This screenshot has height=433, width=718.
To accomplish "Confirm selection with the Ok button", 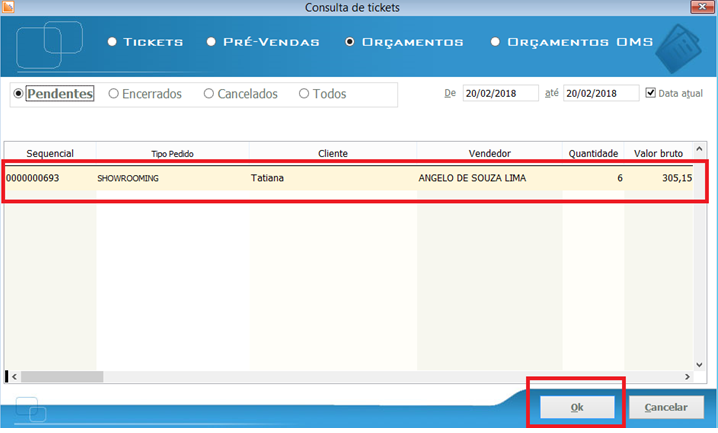I will tap(577, 407).
